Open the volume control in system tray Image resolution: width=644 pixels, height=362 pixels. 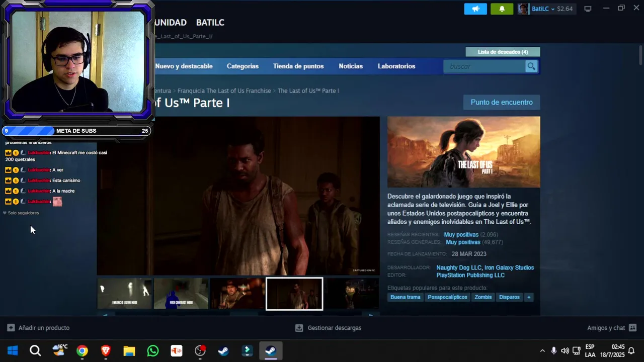click(x=565, y=351)
